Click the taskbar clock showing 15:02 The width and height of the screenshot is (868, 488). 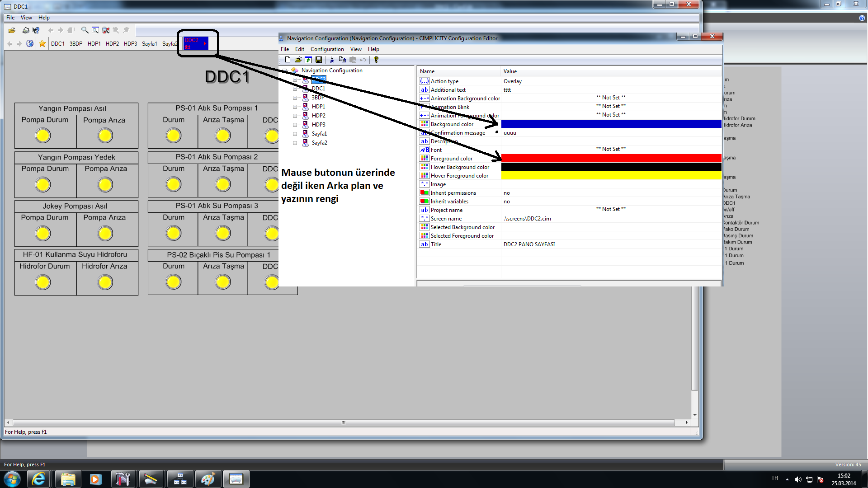(844, 479)
